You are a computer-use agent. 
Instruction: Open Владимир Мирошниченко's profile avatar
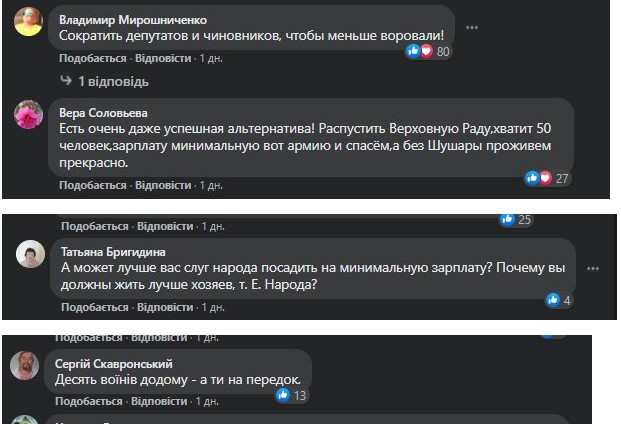[28, 21]
